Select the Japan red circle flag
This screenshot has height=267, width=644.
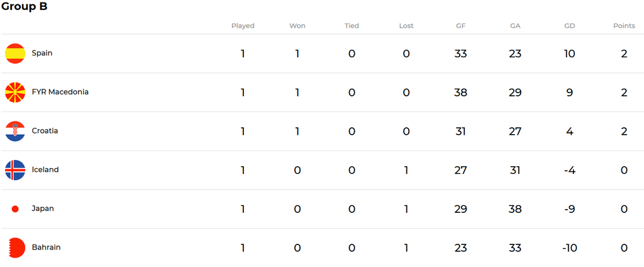pyautogui.click(x=15, y=209)
